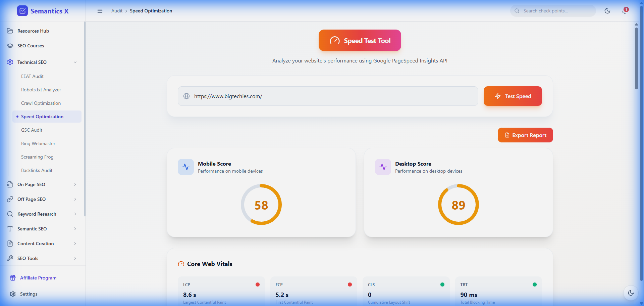Click the website URL input field

(x=328, y=96)
